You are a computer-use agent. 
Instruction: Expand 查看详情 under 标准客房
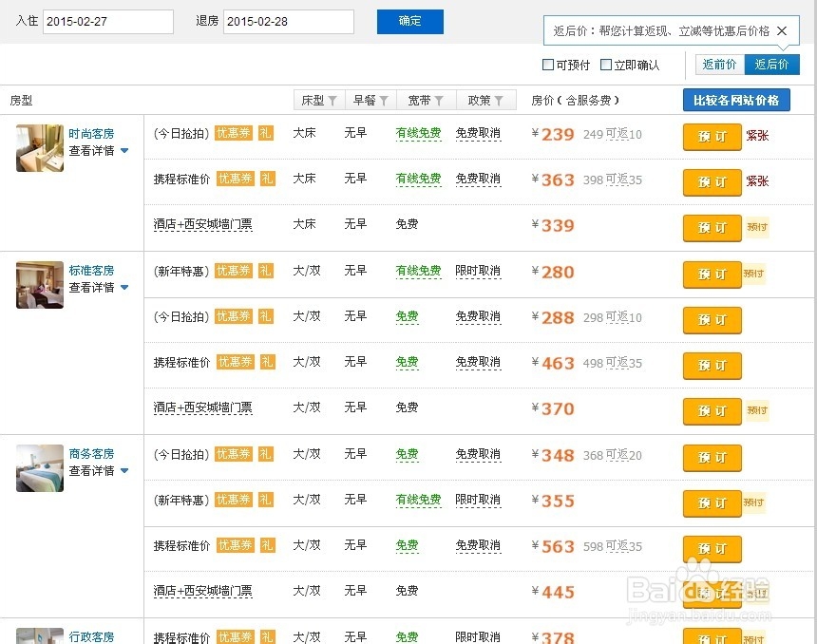(98, 287)
